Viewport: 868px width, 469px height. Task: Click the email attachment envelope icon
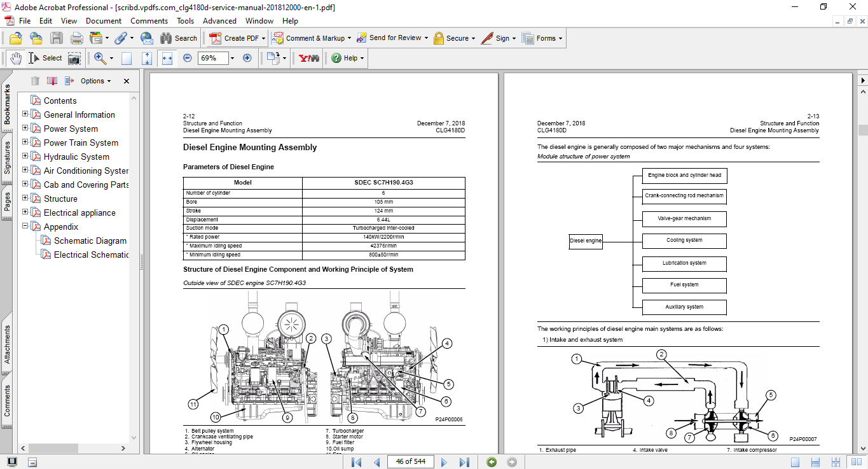tap(147, 38)
